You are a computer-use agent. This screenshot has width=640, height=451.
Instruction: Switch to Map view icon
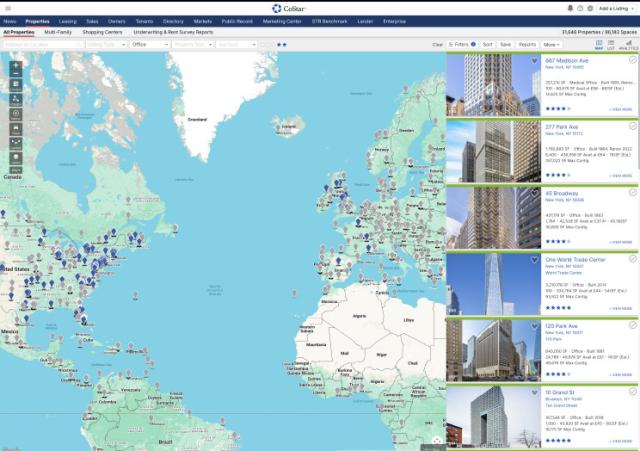[x=599, y=44]
